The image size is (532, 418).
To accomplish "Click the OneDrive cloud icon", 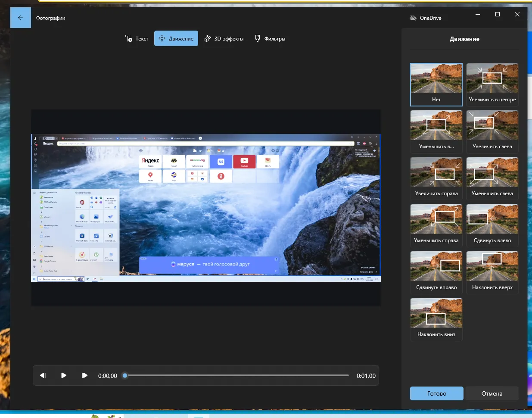I will click(413, 18).
